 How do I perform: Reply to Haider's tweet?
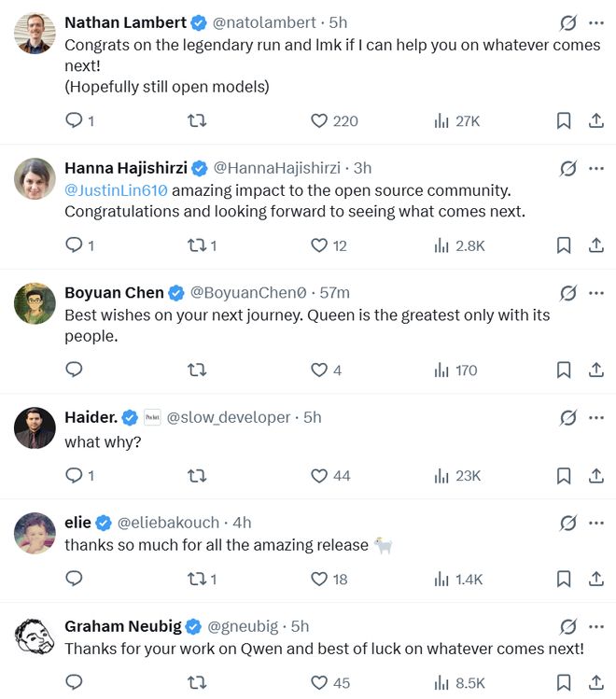click(x=75, y=476)
